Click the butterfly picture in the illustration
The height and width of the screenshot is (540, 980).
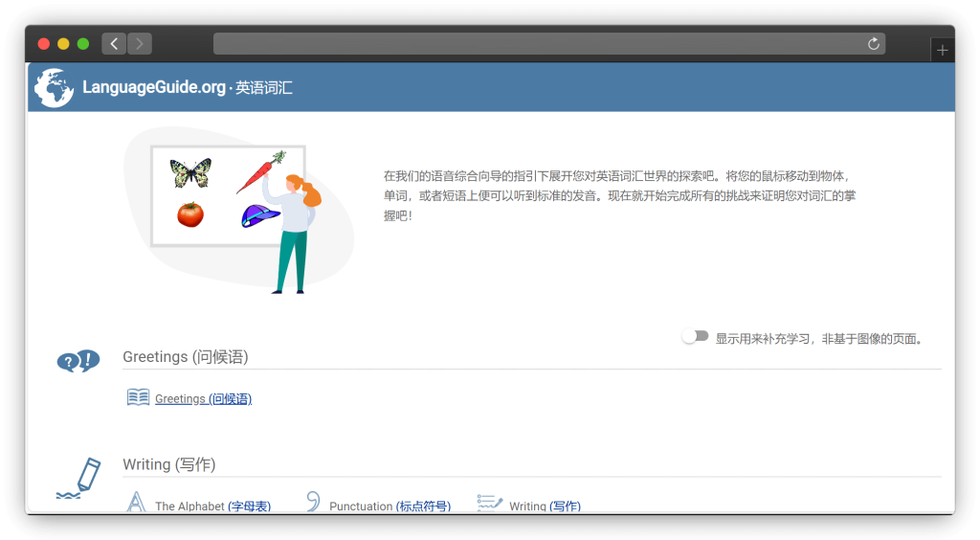tap(190, 173)
